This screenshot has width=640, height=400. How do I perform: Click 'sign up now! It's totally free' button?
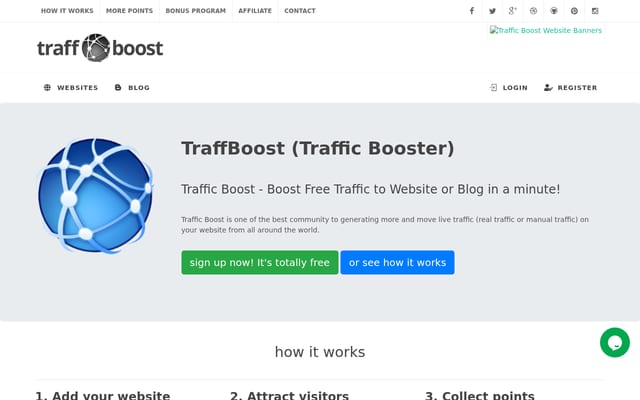pos(260,262)
